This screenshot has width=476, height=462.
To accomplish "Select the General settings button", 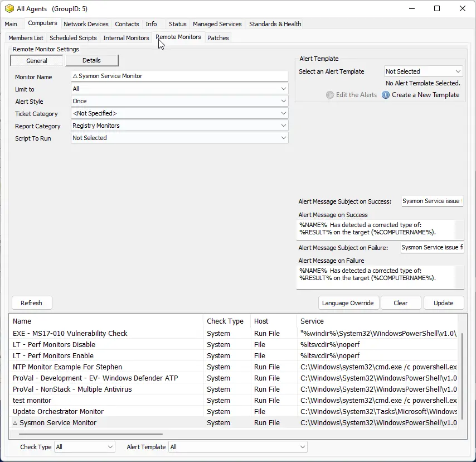I will point(37,60).
